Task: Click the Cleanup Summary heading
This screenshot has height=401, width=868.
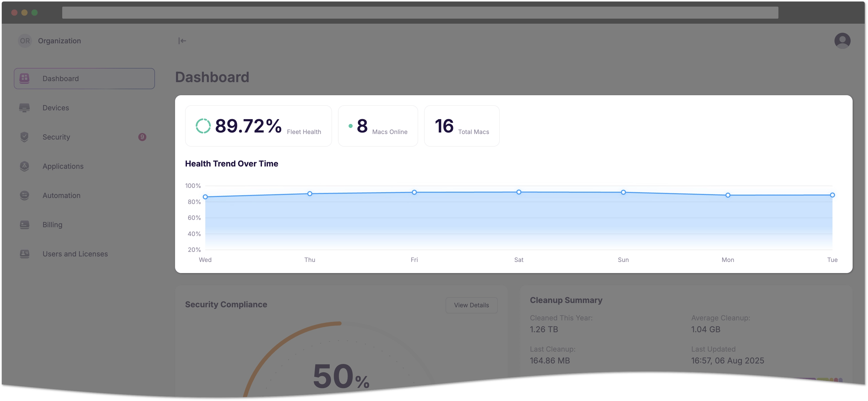Action: click(x=566, y=300)
